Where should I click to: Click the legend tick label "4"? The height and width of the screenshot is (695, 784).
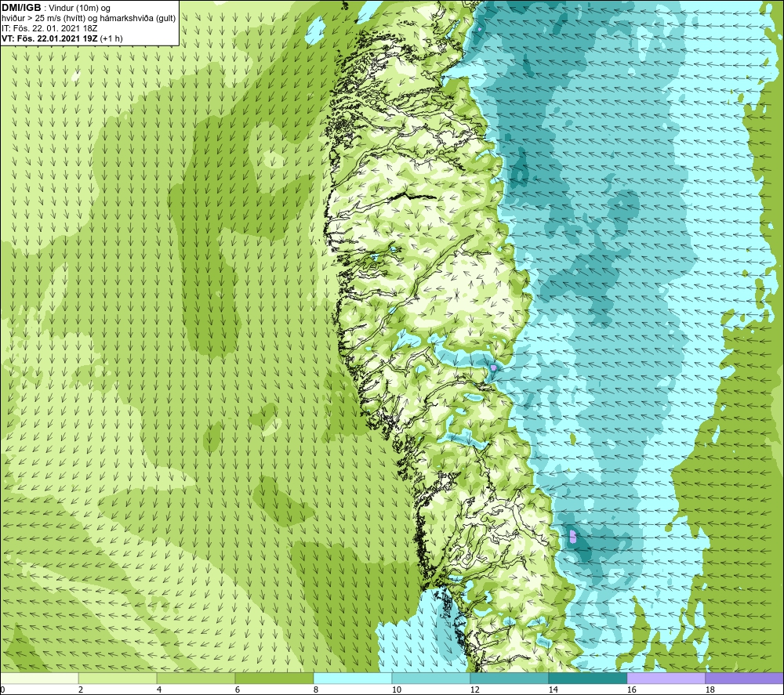(159, 690)
